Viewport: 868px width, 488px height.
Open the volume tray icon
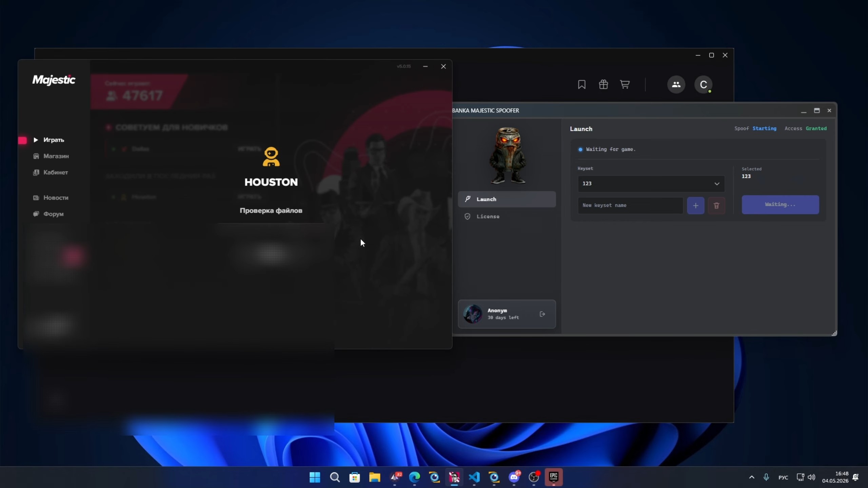pos(811,477)
